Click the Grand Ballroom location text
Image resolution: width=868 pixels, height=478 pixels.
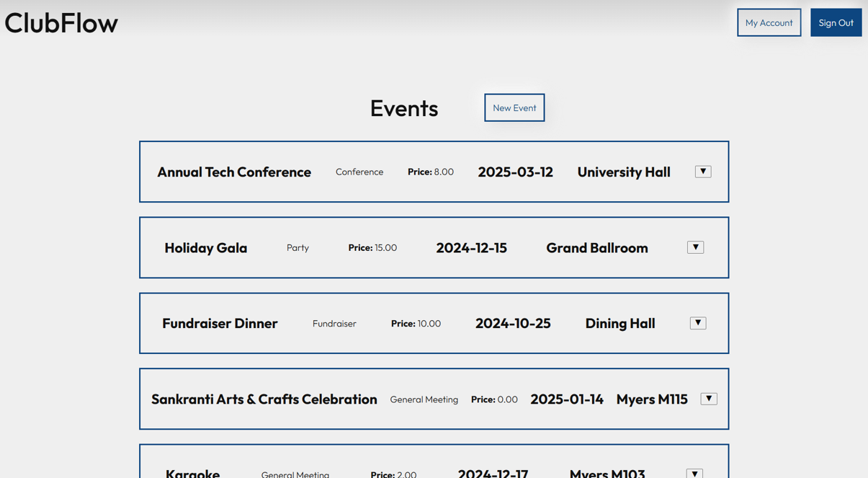point(596,248)
